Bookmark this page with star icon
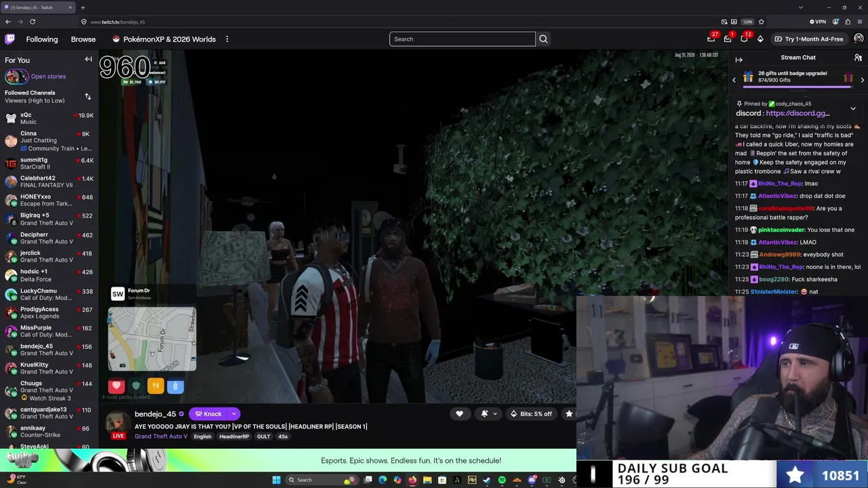This screenshot has height=488, width=868. tap(761, 22)
